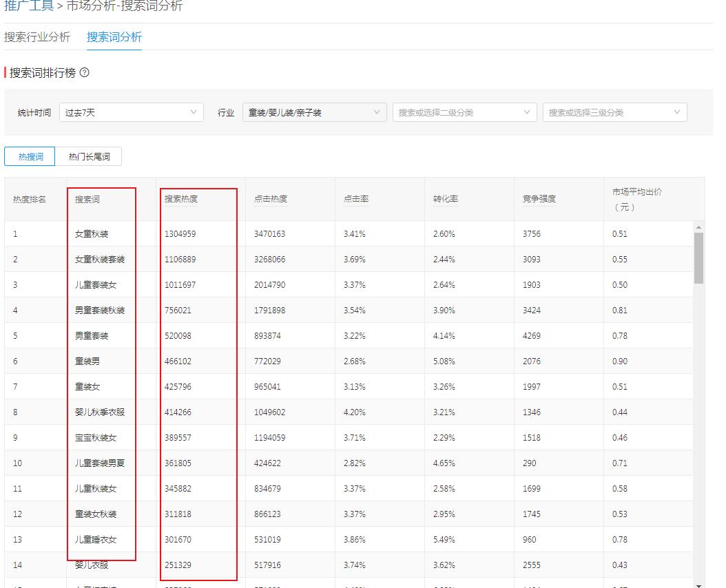Switch to 热门长尾词 view
726x588 pixels.
coord(90,156)
